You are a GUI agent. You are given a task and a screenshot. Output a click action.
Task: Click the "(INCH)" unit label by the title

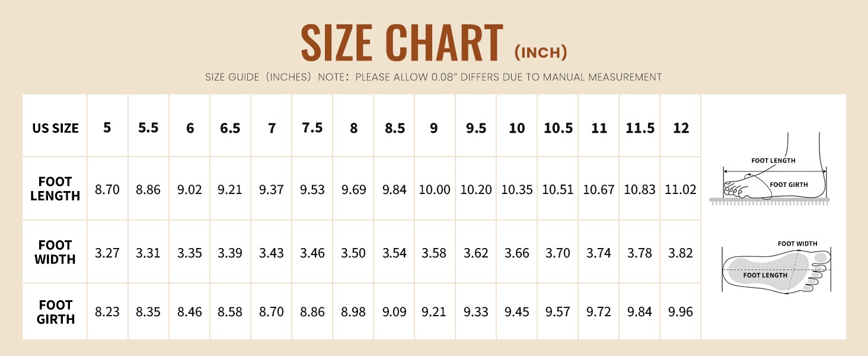[x=540, y=53]
